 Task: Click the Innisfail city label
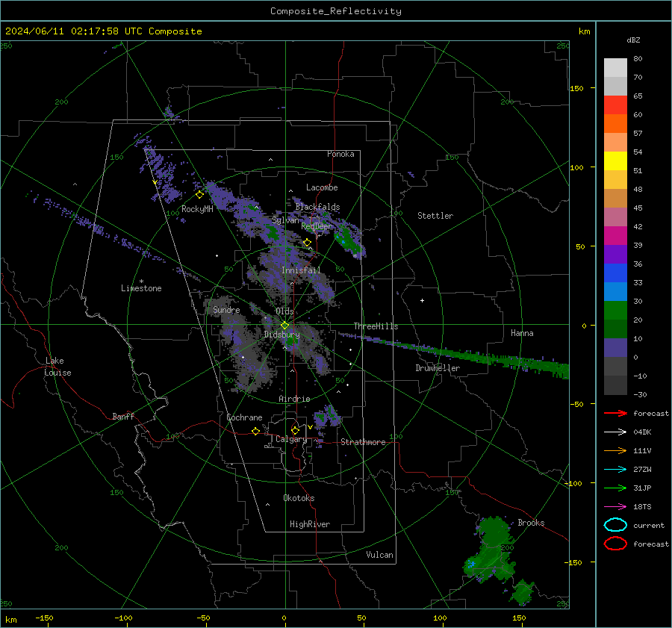tap(301, 270)
